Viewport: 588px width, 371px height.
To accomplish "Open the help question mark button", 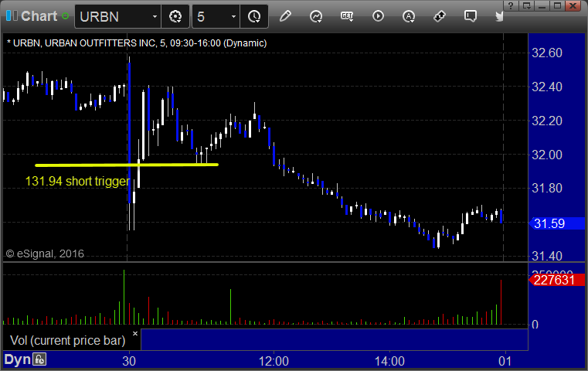I will click(x=511, y=5).
